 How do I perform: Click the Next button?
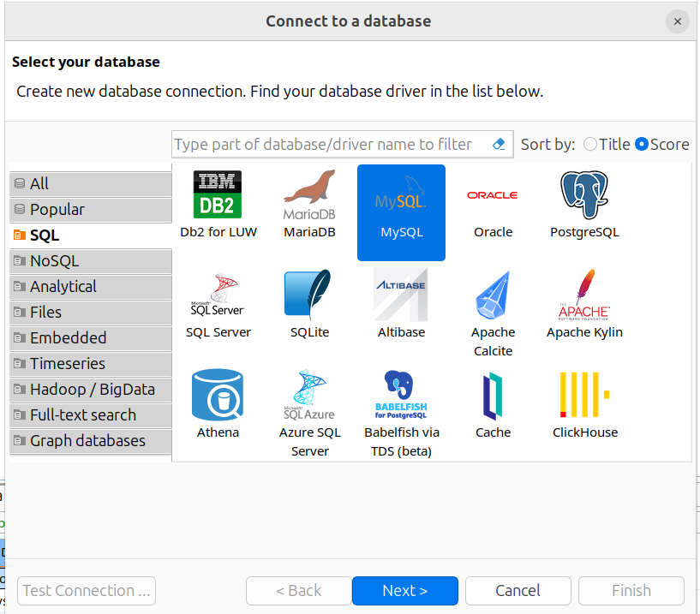(x=404, y=591)
